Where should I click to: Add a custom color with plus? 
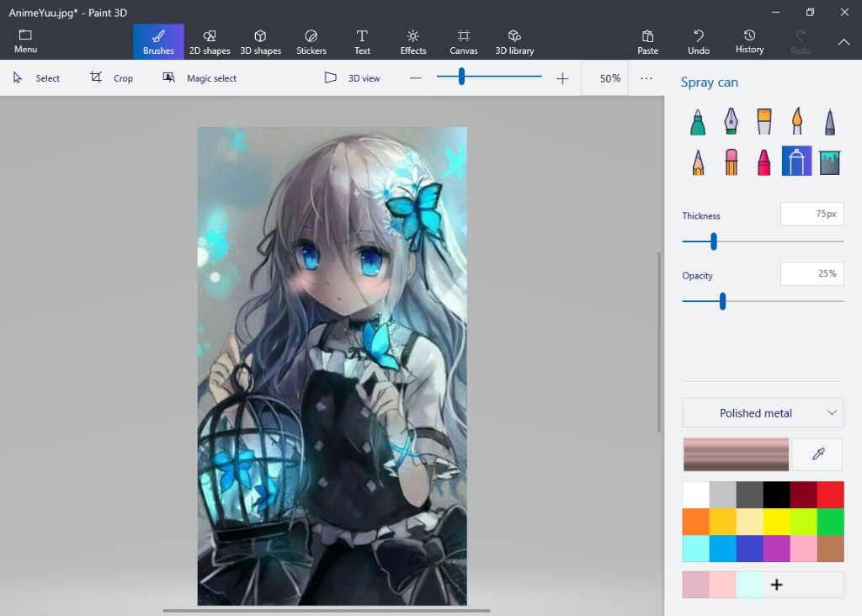(776, 584)
